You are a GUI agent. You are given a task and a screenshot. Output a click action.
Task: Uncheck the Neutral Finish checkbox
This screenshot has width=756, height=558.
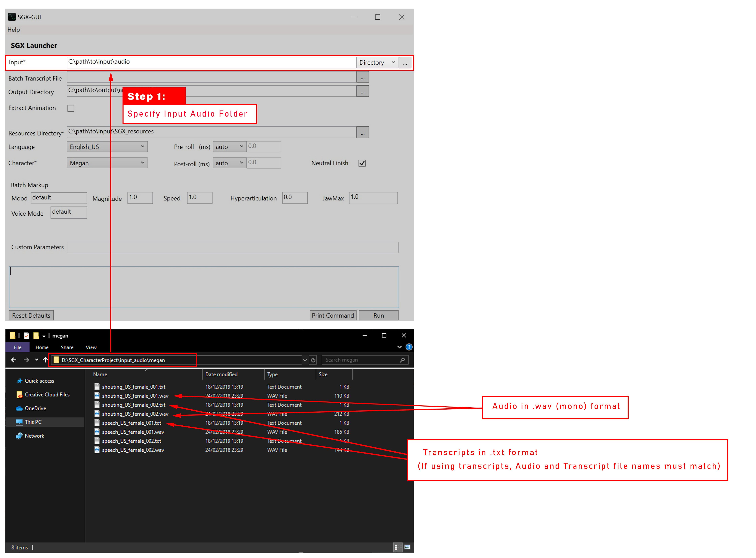pyautogui.click(x=362, y=163)
